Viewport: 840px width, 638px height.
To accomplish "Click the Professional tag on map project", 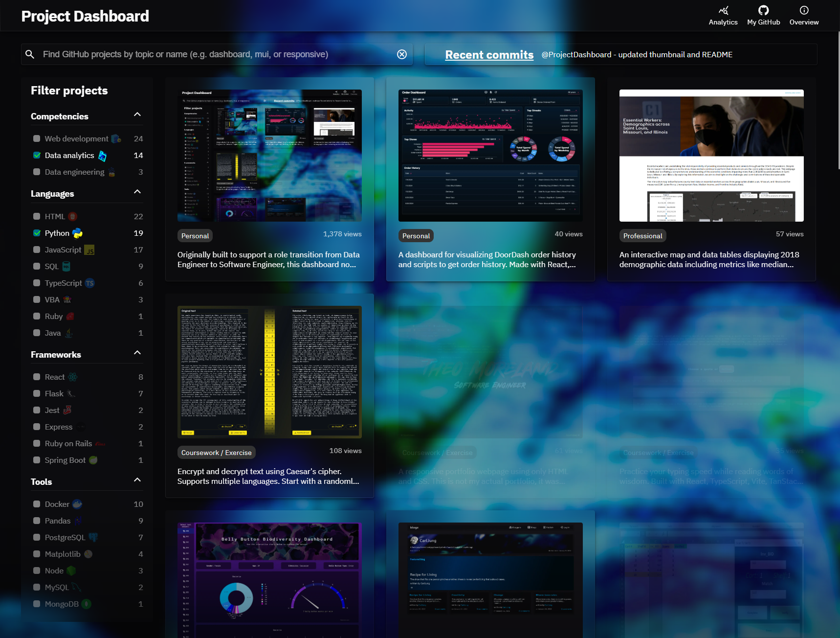I will click(x=642, y=236).
